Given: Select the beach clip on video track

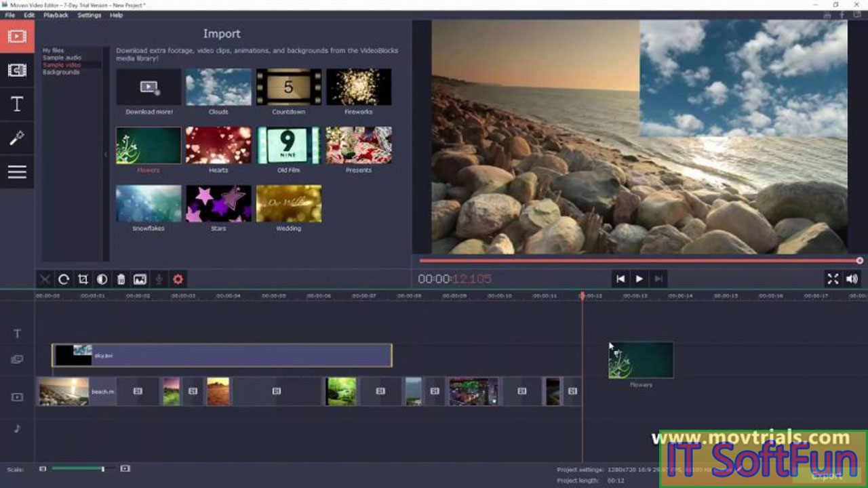Looking at the screenshot, I should pyautogui.click(x=77, y=391).
